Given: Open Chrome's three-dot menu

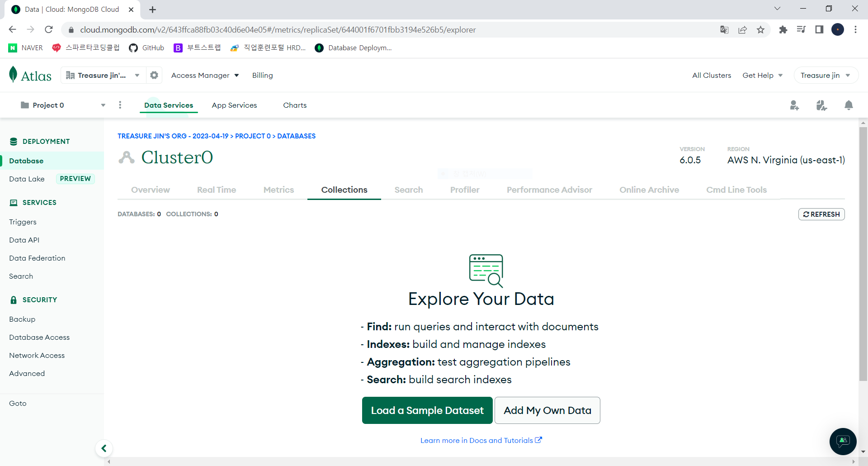Looking at the screenshot, I should (x=855, y=30).
